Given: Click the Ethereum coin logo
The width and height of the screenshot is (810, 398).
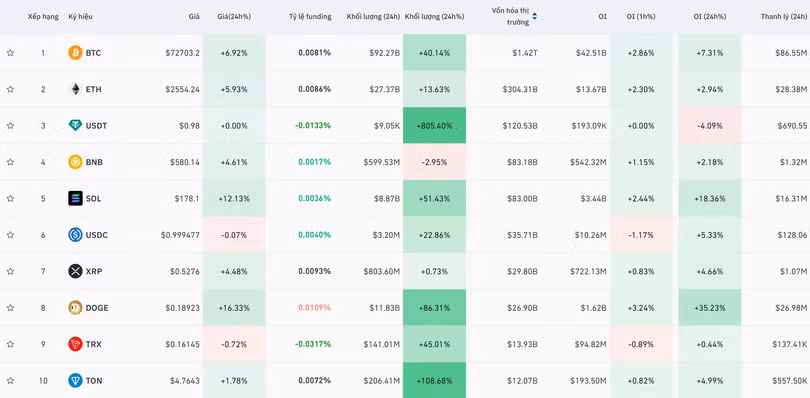Looking at the screenshot, I should tap(75, 89).
